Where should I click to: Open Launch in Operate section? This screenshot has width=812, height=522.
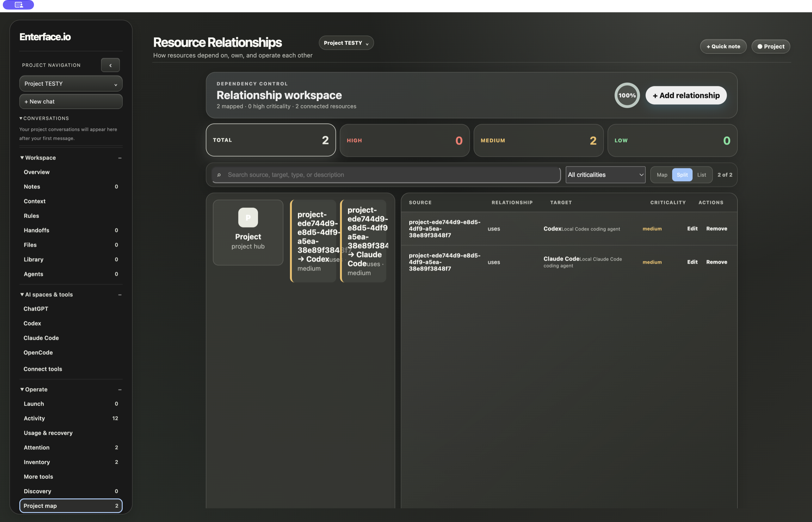click(x=71, y=404)
